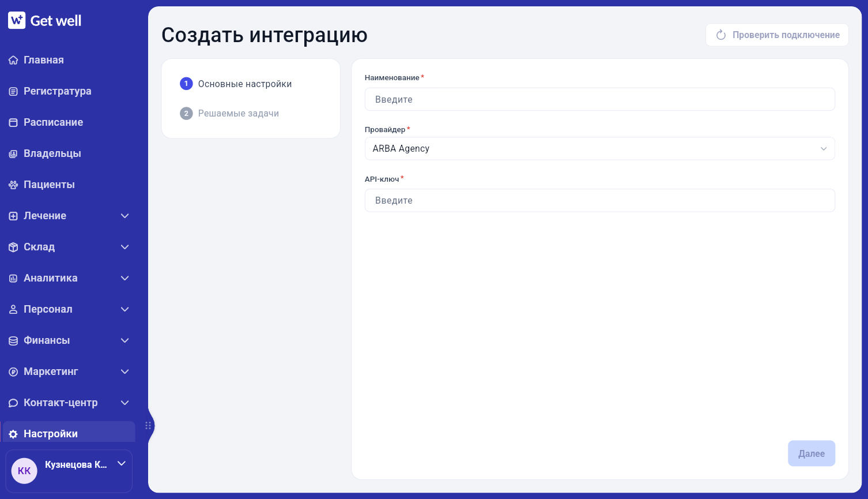The image size is (868, 499).
Task: Click the sidebar collapse drag handle
Action: click(148, 426)
